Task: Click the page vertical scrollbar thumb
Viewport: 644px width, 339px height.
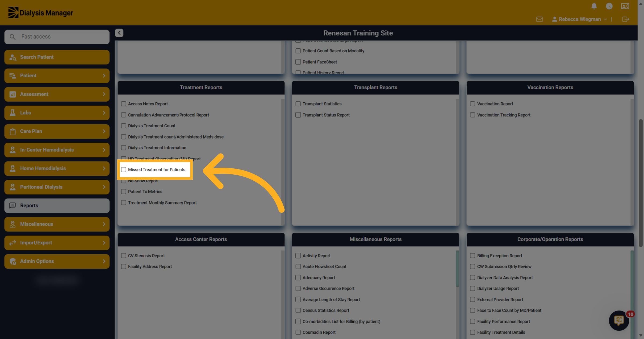Action: 641,183
